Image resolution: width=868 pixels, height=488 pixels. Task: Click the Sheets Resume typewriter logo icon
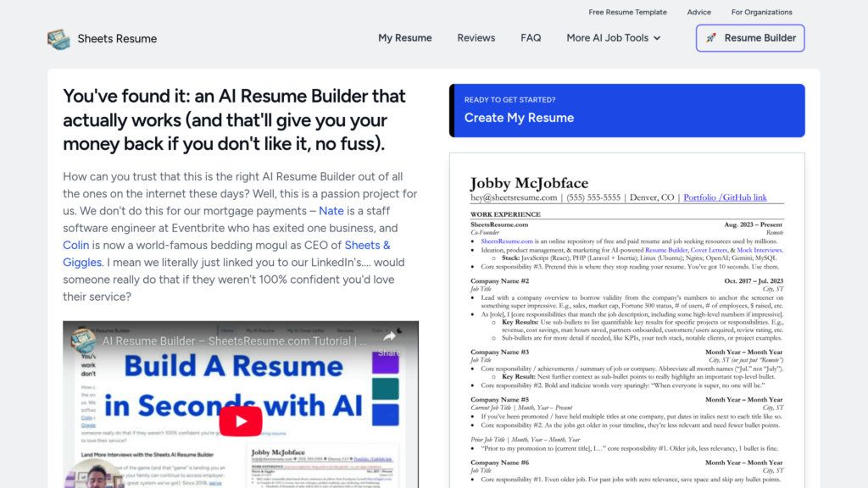pyautogui.click(x=58, y=39)
